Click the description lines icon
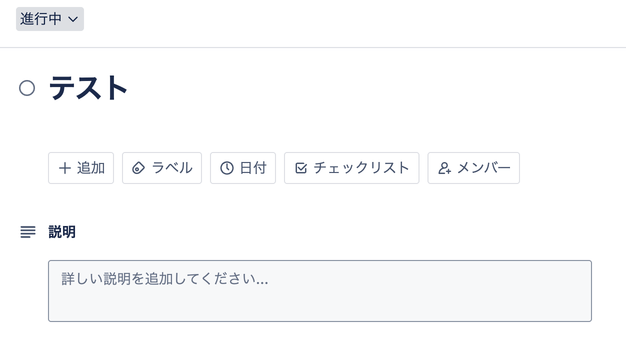This screenshot has width=626, height=364. pyautogui.click(x=28, y=232)
